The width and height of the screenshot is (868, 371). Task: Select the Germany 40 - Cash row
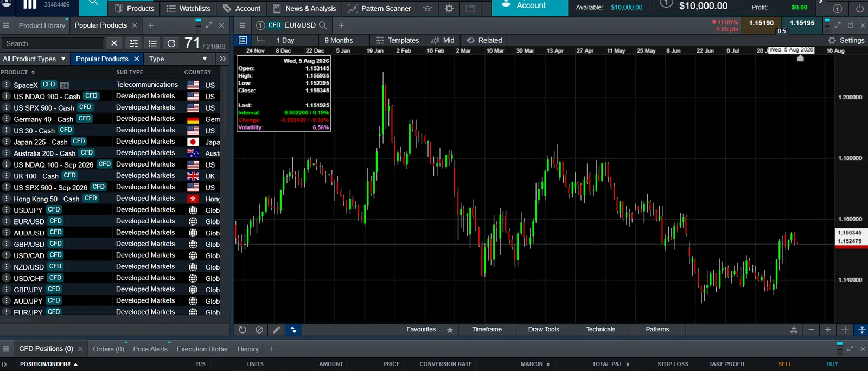[x=111, y=119]
